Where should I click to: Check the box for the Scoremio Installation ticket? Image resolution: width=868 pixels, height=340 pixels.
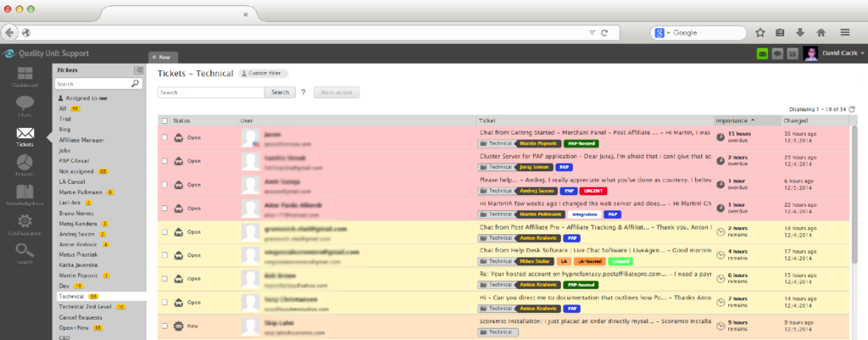pos(164,326)
